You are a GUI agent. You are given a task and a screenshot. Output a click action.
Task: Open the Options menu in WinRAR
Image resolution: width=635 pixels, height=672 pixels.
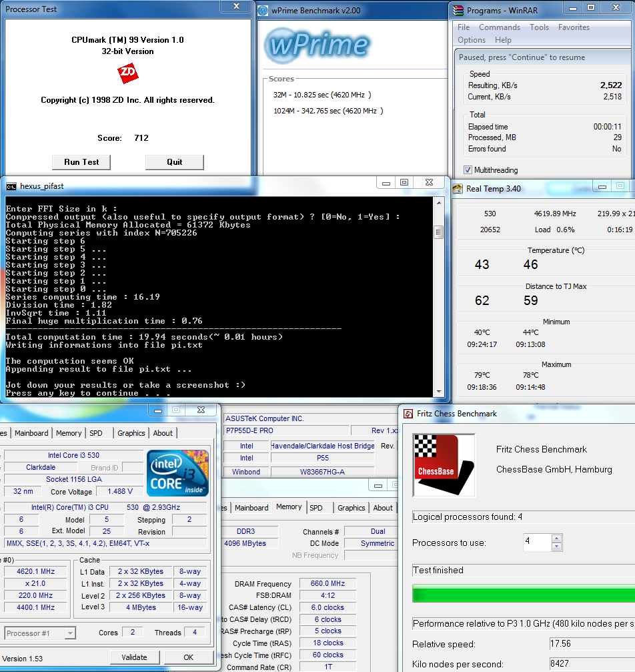pos(472,40)
